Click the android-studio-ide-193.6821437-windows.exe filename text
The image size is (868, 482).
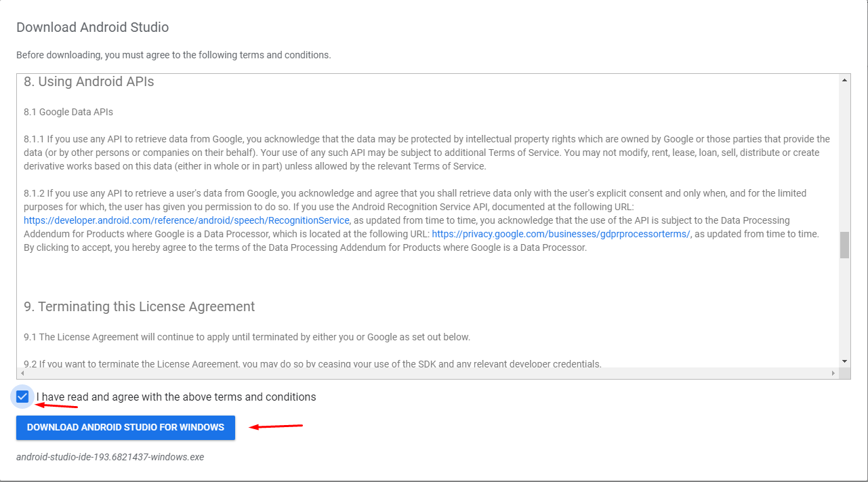(110, 457)
